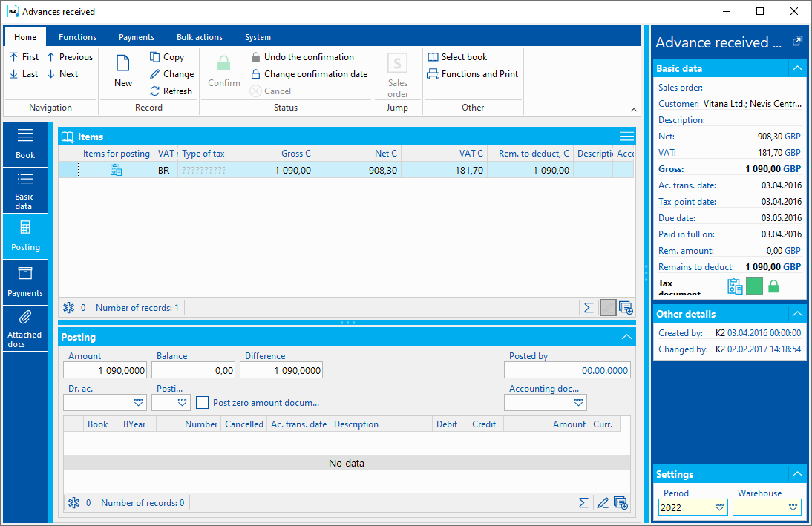Image resolution: width=812 pixels, height=526 pixels.
Task: Pop out the Advance received panel
Action: tap(797, 41)
